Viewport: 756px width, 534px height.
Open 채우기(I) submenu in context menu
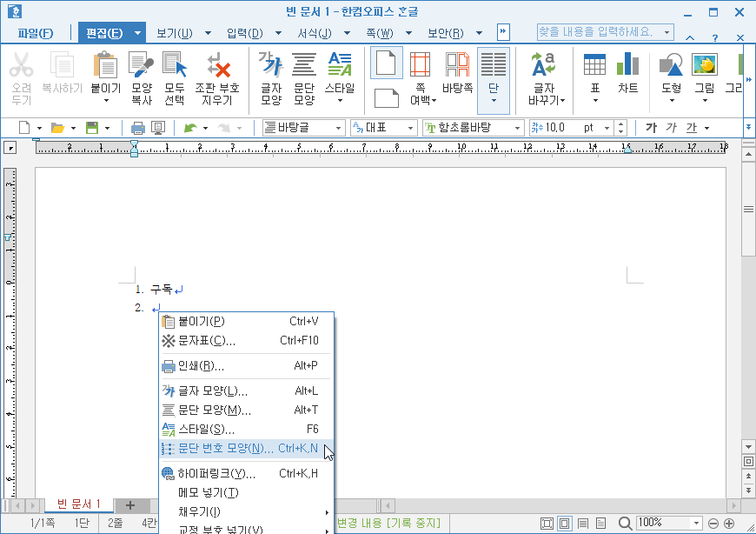(x=247, y=511)
